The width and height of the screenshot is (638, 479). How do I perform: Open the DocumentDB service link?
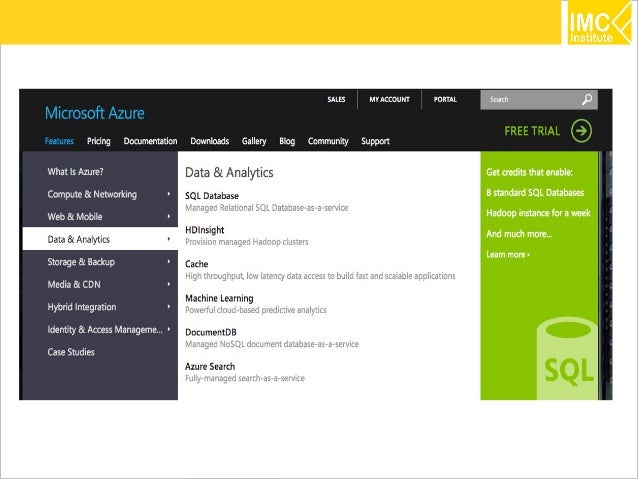click(x=210, y=332)
